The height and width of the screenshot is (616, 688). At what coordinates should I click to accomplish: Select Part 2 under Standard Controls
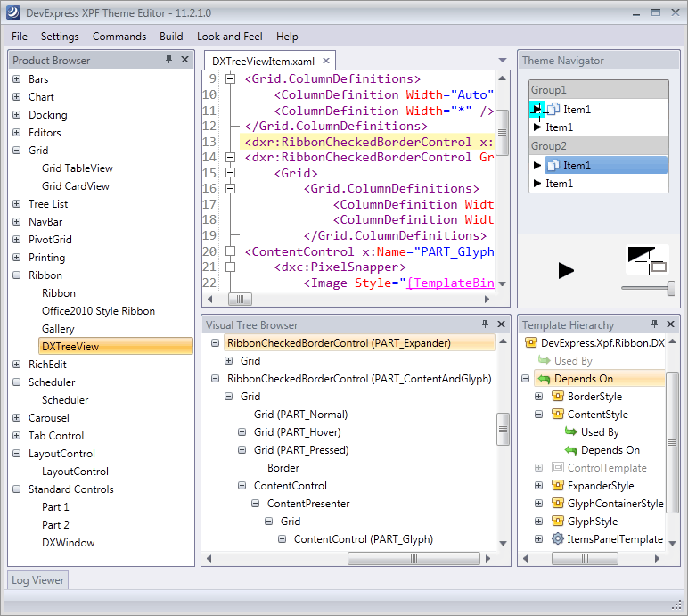tap(55, 525)
